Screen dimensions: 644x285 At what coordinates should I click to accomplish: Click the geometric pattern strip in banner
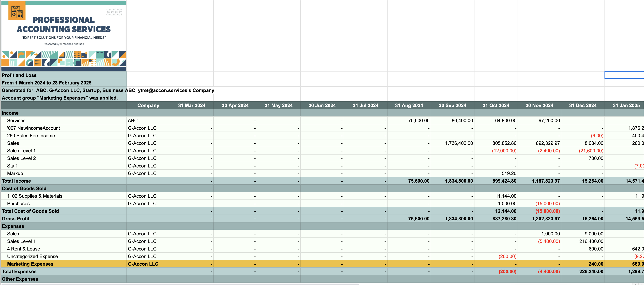click(x=64, y=59)
